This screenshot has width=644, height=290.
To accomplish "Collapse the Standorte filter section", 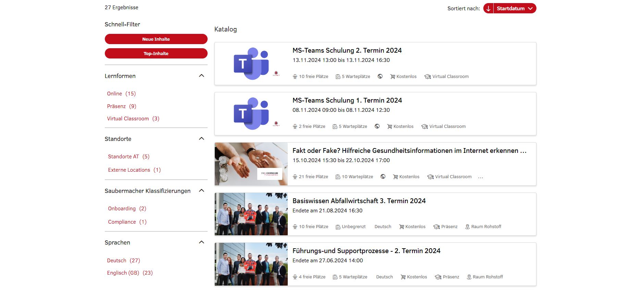I will tap(201, 139).
